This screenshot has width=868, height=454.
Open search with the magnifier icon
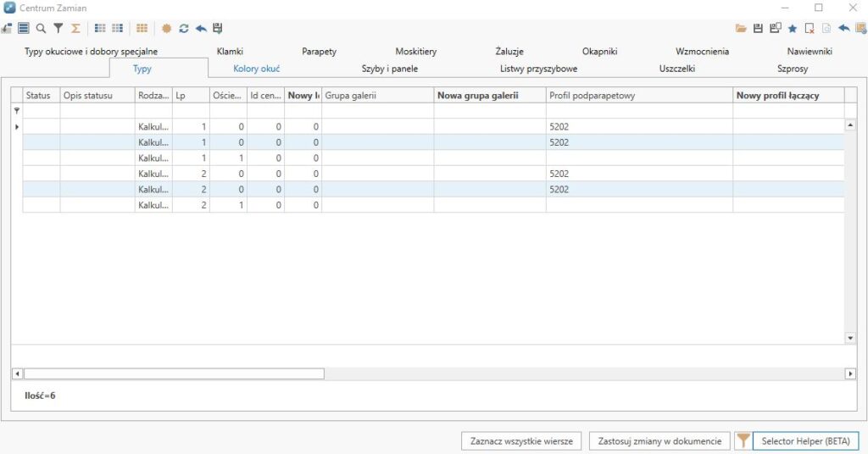(x=41, y=28)
